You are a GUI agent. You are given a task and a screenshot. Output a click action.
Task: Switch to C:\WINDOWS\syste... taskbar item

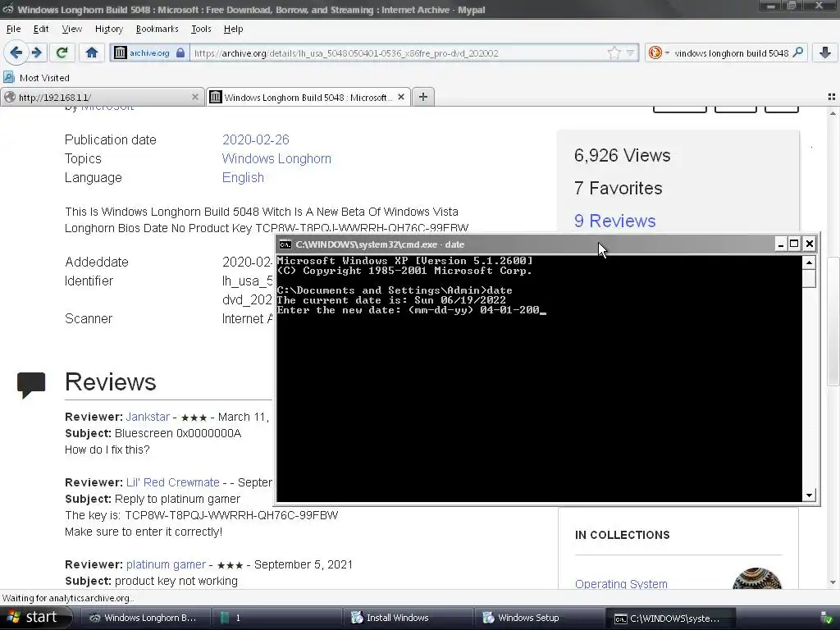pos(669,618)
